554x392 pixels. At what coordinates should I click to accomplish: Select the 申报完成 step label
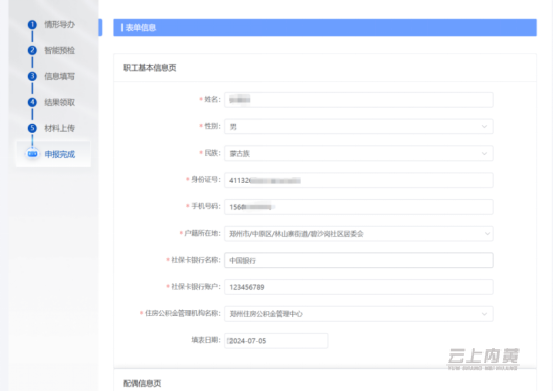click(x=59, y=154)
